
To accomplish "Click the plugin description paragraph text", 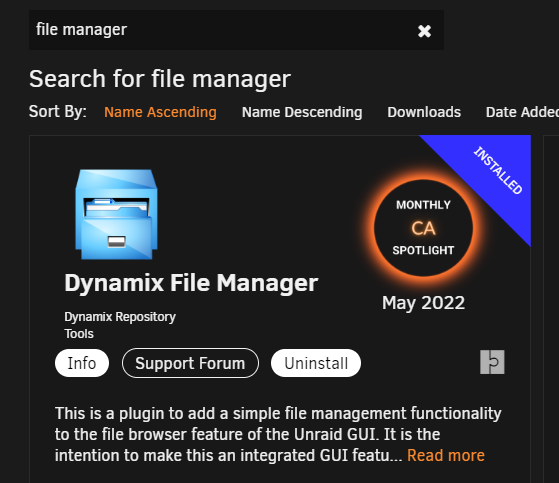I will 278,435.
